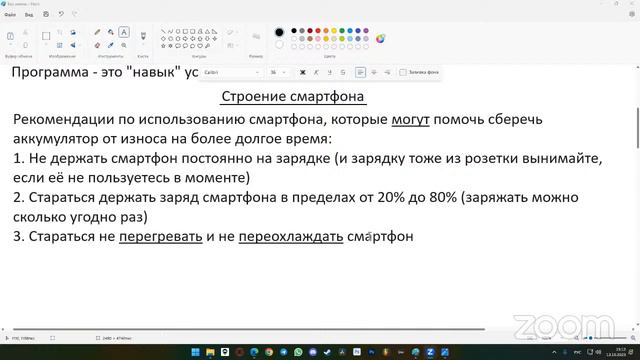
Task: Select the Eraser tool
Action: coord(98,45)
